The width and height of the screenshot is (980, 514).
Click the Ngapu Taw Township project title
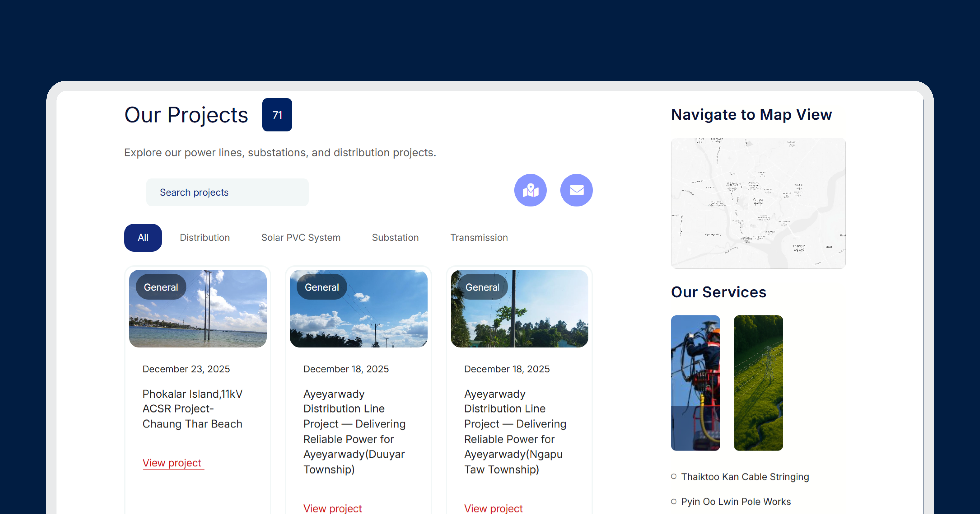515,431
